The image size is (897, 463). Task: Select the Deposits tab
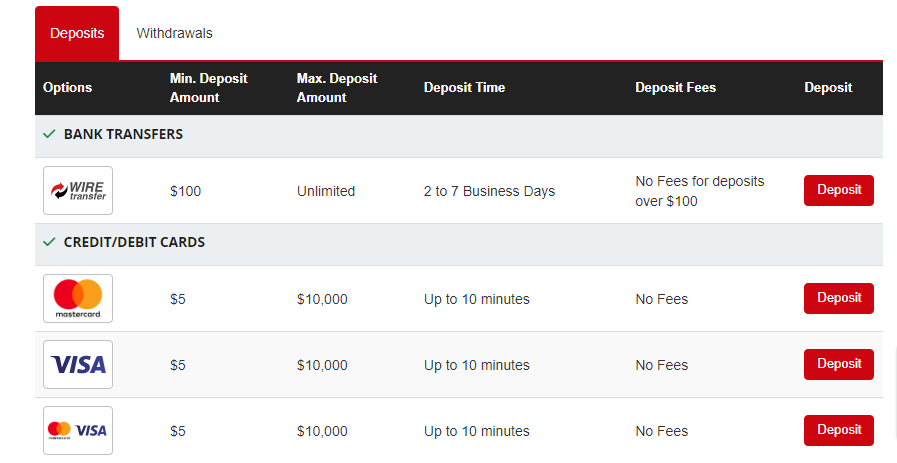click(77, 33)
